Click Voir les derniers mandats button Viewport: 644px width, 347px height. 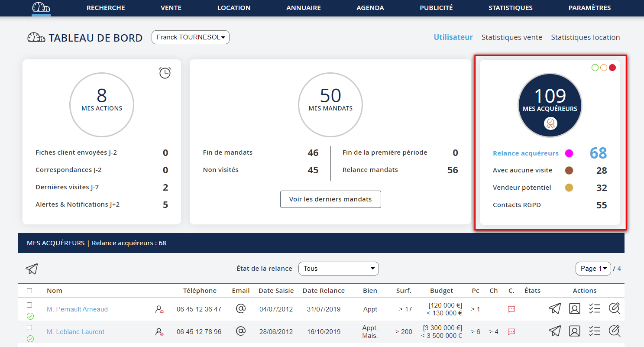point(330,199)
